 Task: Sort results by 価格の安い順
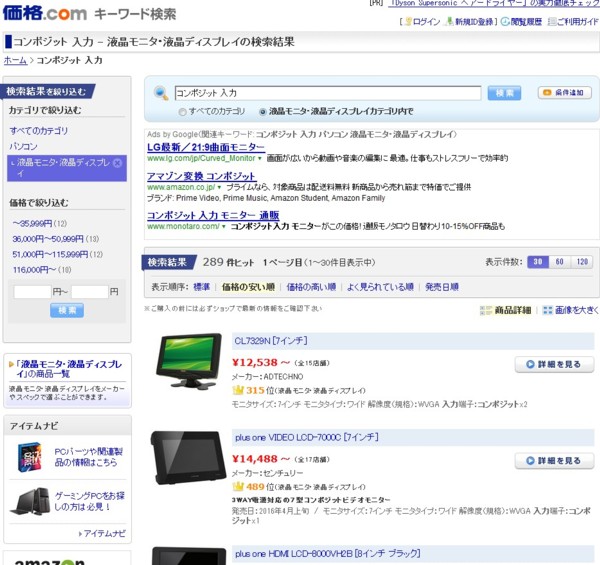[x=248, y=287]
